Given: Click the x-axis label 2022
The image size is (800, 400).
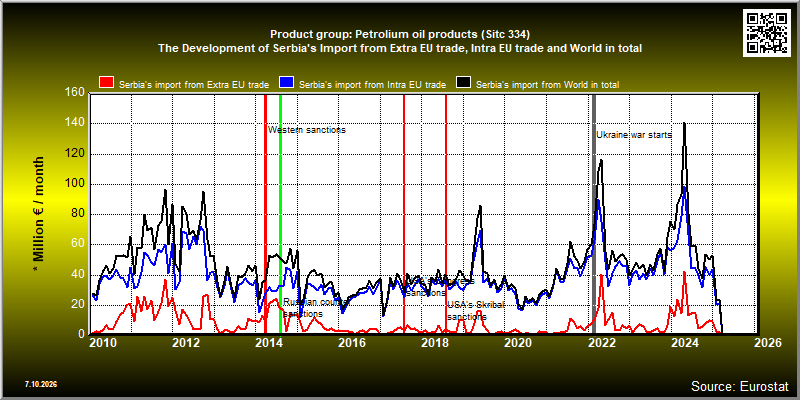Looking at the screenshot, I should pyautogui.click(x=603, y=343).
